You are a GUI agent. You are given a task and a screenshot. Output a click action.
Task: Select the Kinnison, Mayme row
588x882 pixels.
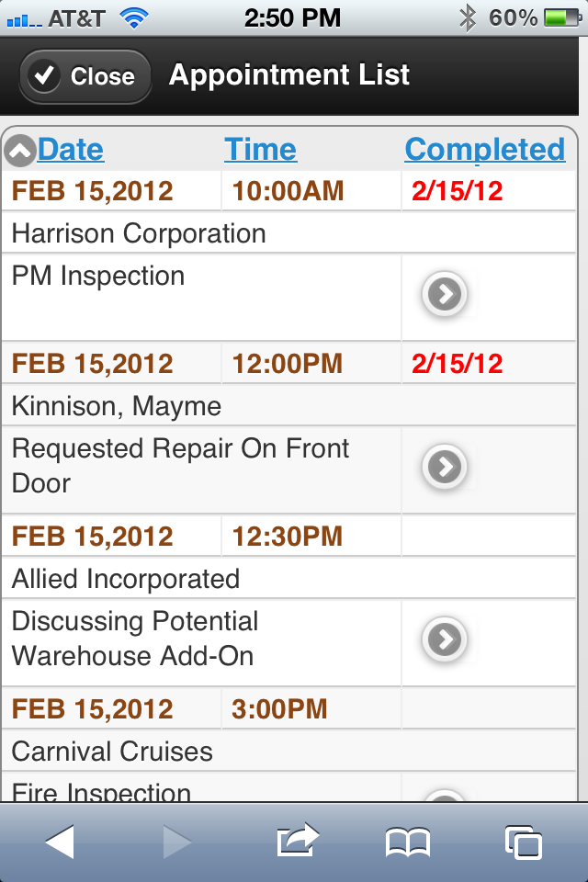pos(288,405)
